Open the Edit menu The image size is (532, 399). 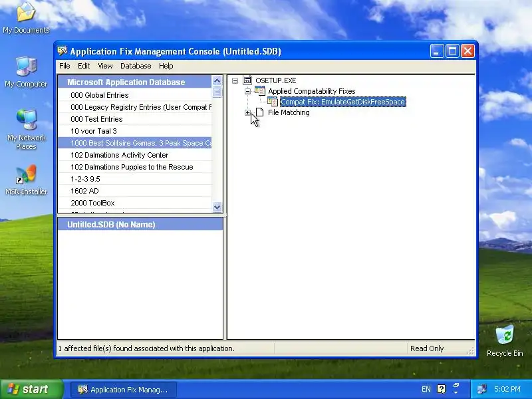click(x=84, y=66)
